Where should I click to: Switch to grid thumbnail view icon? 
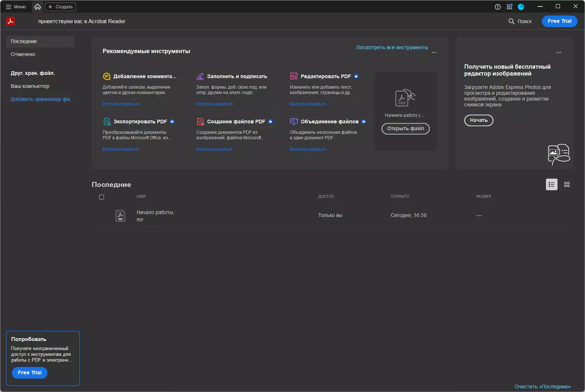567,184
